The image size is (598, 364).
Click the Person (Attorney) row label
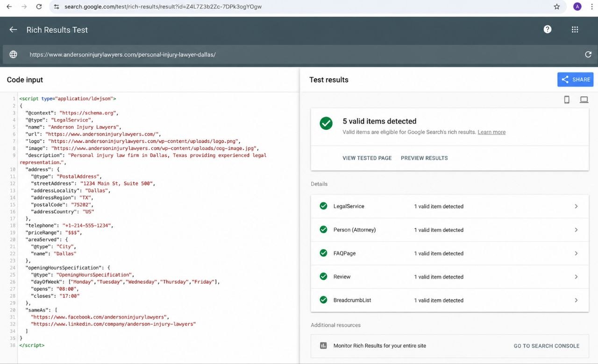pyautogui.click(x=355, y=230)
